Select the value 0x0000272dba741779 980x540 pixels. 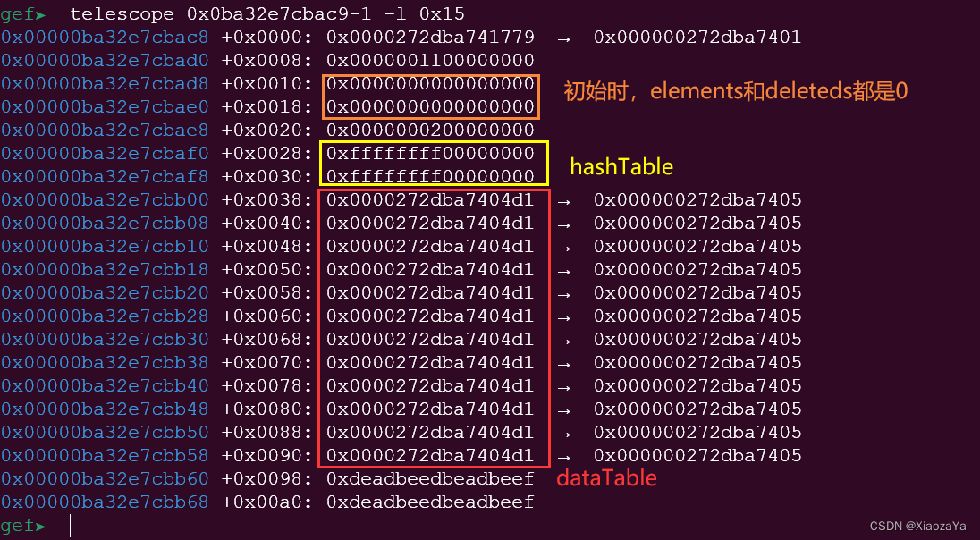tap(430, 38)
